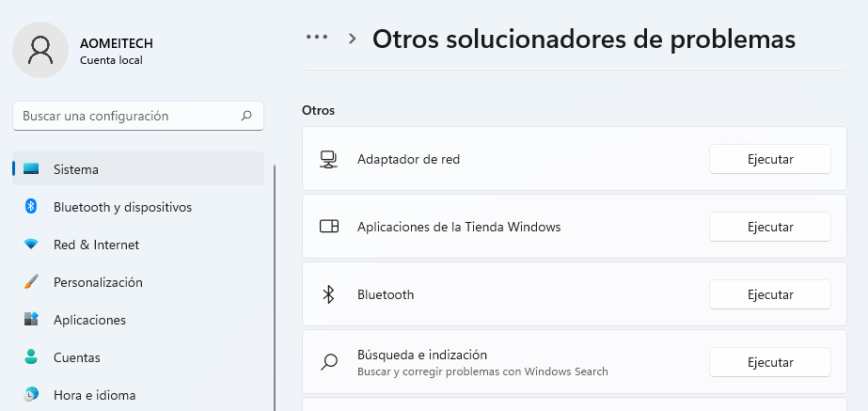Click the search magnifier icon in search box
The image size is (868, 411).
tap(246, 117)
